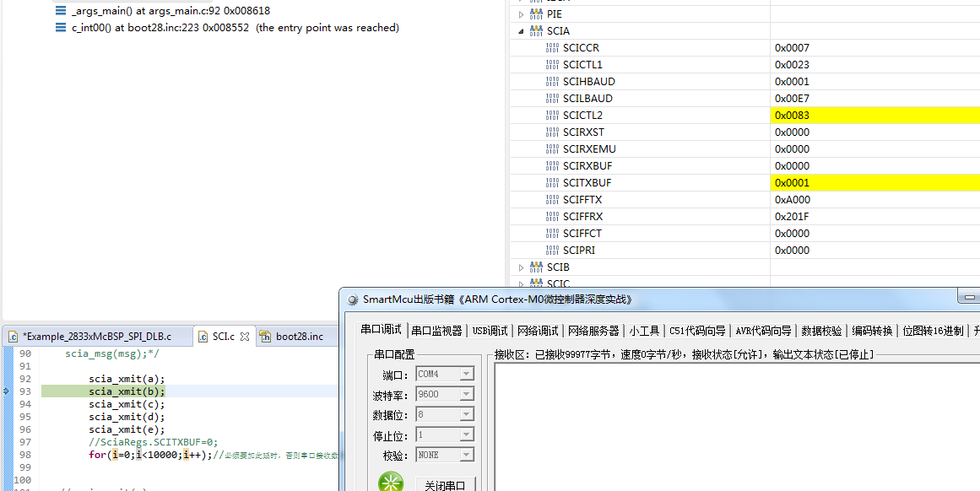980x491 pixels.
Task: Switch to Example_2833xMcBSP_SPI_DLB.c editor tab
Action: tap(96, 336)
